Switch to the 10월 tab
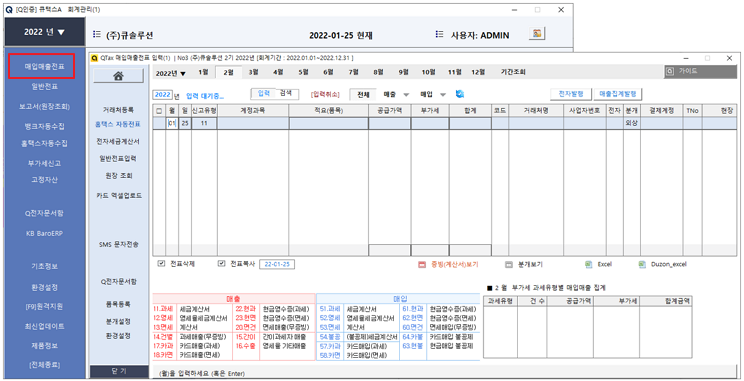 tap(428, 72)
